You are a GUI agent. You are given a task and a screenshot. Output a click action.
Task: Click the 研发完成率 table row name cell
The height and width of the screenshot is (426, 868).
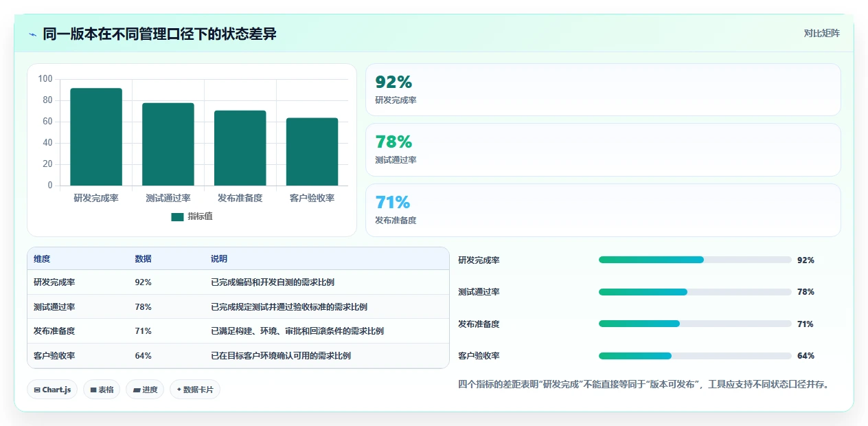pos(54,282)
